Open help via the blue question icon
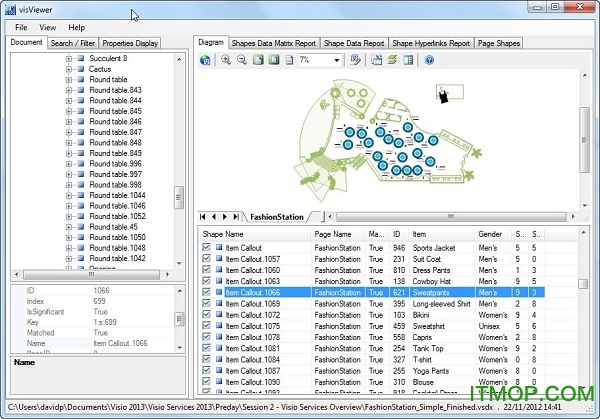Screen dimensions: 600x419 [429, 60]
